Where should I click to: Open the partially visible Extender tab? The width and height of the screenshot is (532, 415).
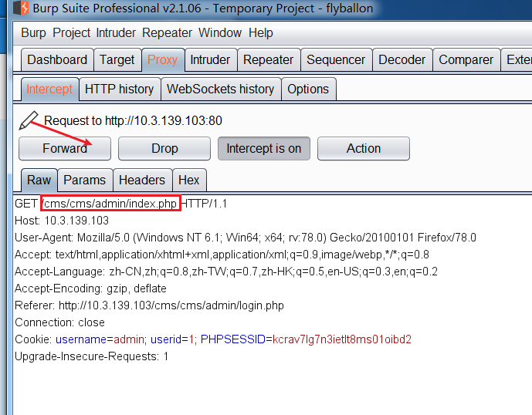[517, 59]
